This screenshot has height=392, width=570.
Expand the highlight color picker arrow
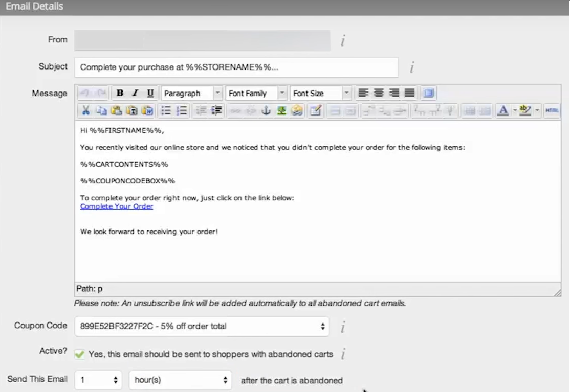(x=537, y=110)
